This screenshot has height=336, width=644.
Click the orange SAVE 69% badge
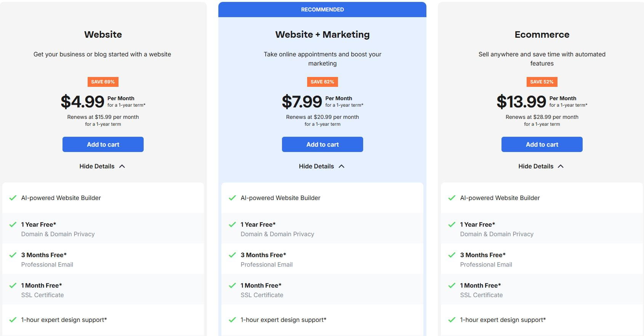point(103,82)
